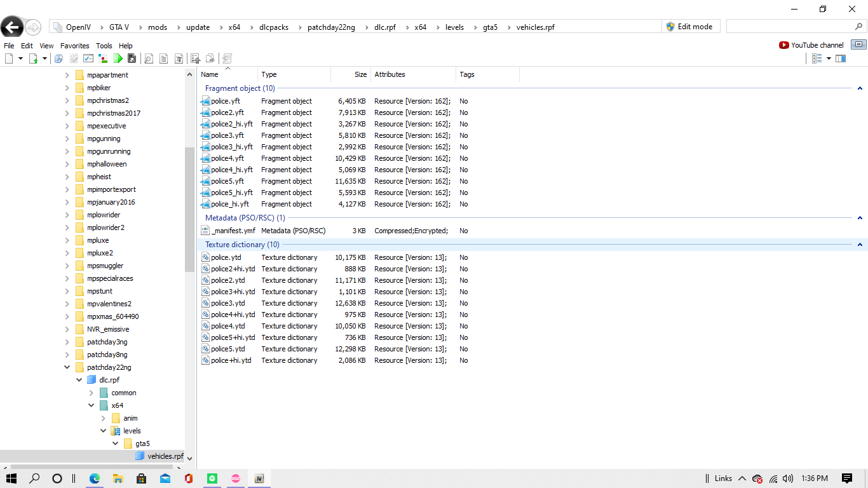The width and height of the screenshot is (868, 488).
Task: Toggle the preview pane layout icon
Action: click(841, 58)
